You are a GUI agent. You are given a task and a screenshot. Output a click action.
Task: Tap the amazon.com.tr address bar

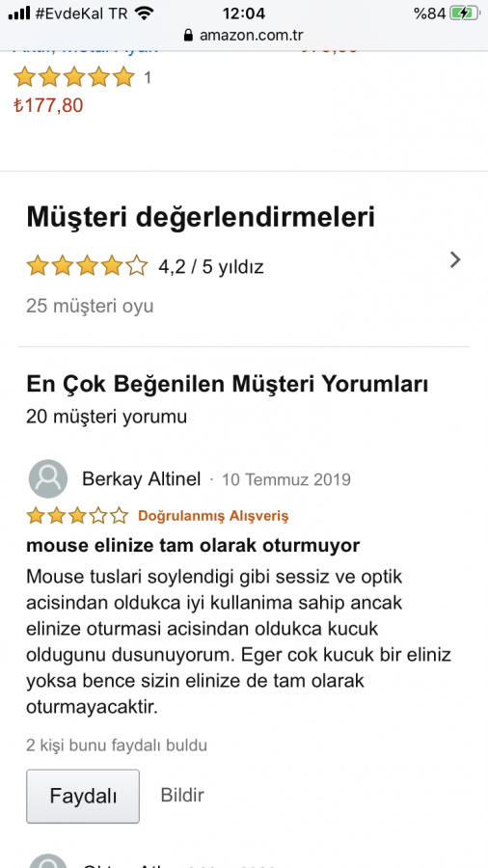pos(244,36)
